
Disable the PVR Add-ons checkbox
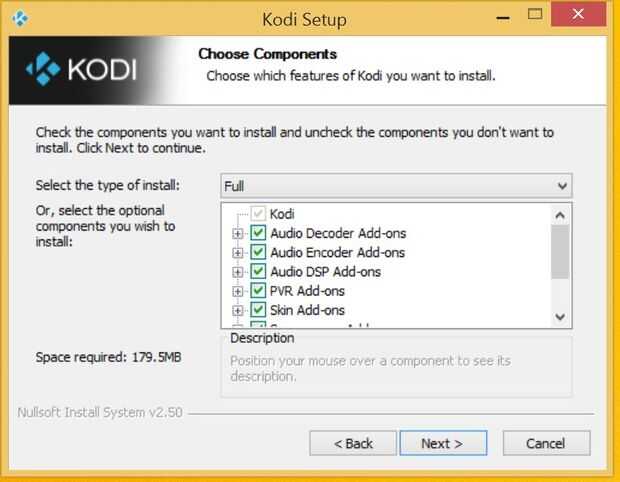click(x=258, y=291)
